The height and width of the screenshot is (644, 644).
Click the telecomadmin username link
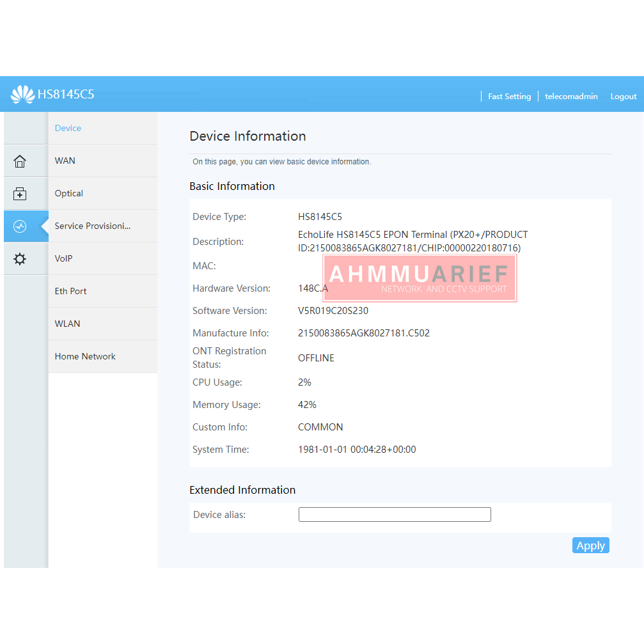571,97
